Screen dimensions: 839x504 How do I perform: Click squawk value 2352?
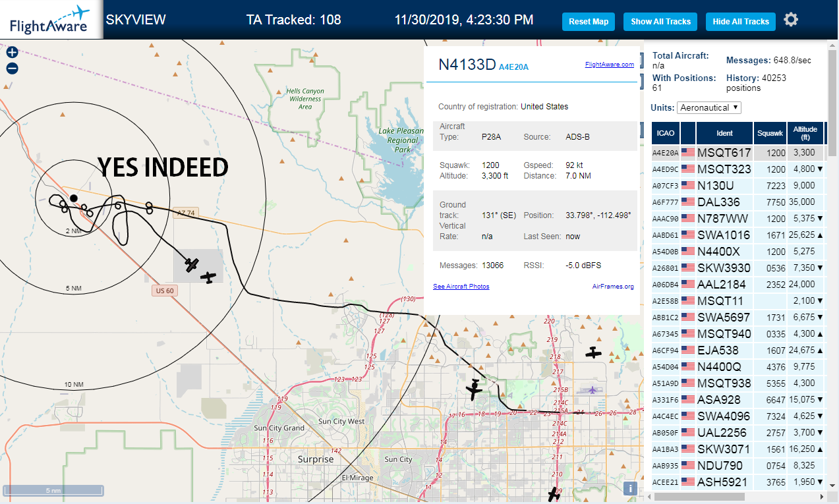pos(776,285)
